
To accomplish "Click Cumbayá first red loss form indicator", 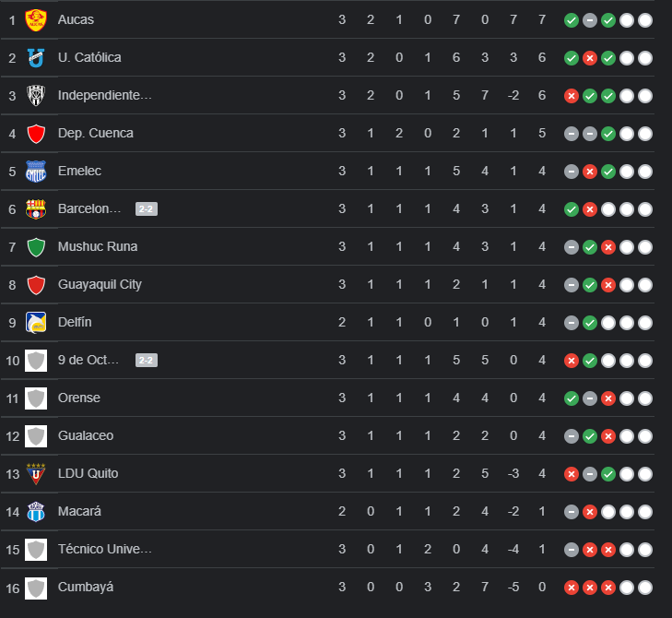I will tap(572, 587).
